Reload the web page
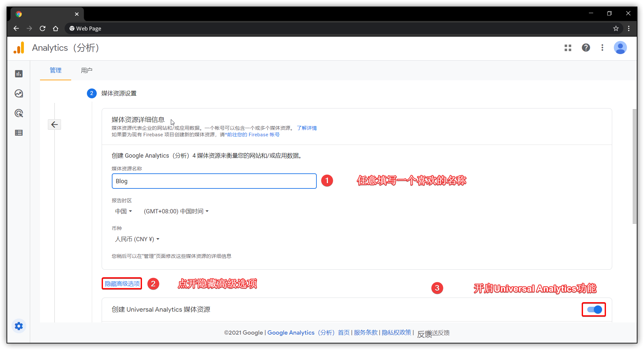The width and height of the screenshot is (644, 350). coord(42,29)
